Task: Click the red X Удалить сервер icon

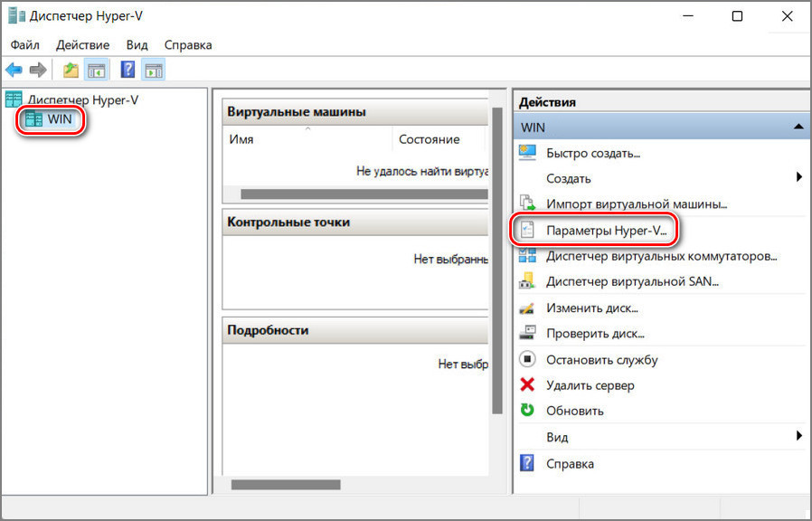Action: pyautogui.click(x=527, y=384)
